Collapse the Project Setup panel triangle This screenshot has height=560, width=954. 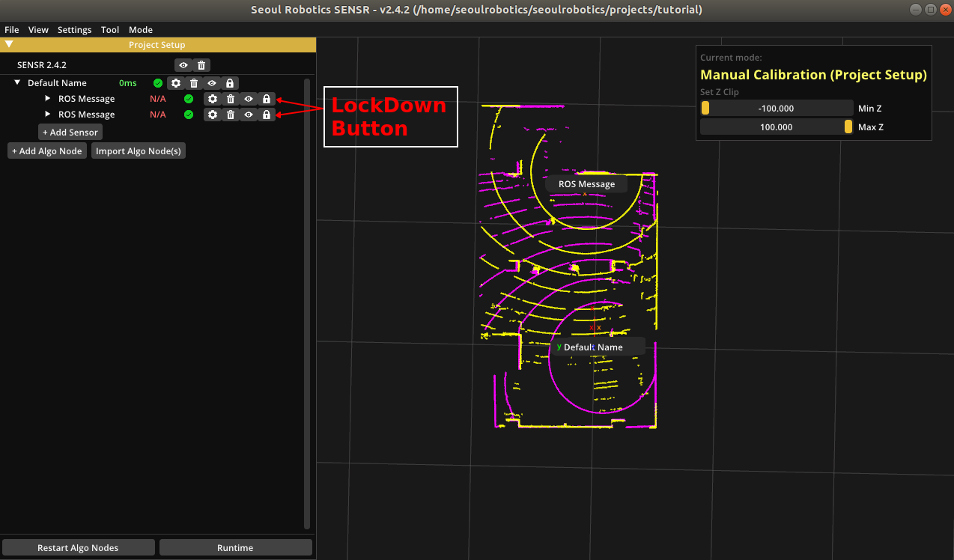[x=9, y=44]
